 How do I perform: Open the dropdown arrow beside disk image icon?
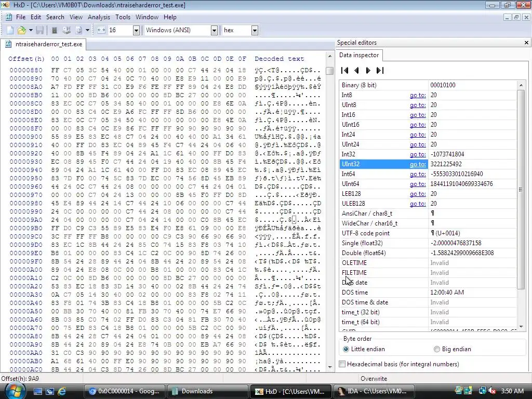point(87,30)
